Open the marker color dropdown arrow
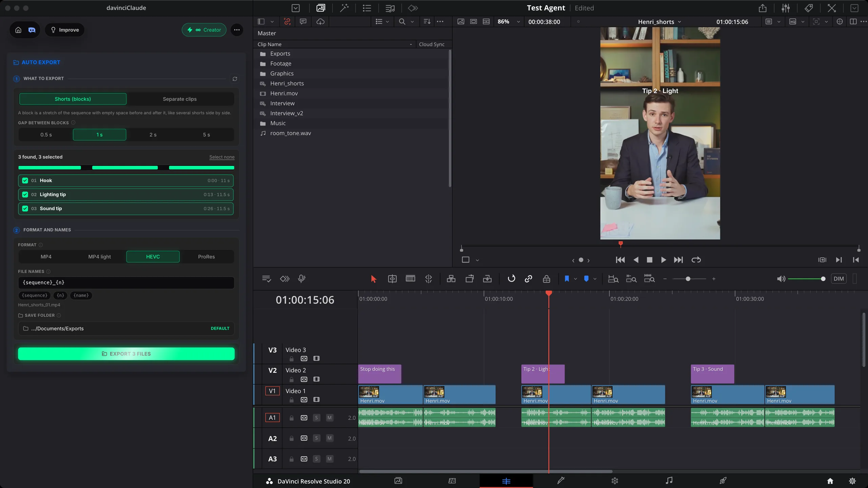The width and height of the screenshot is (868, 488). click(595, 279)
